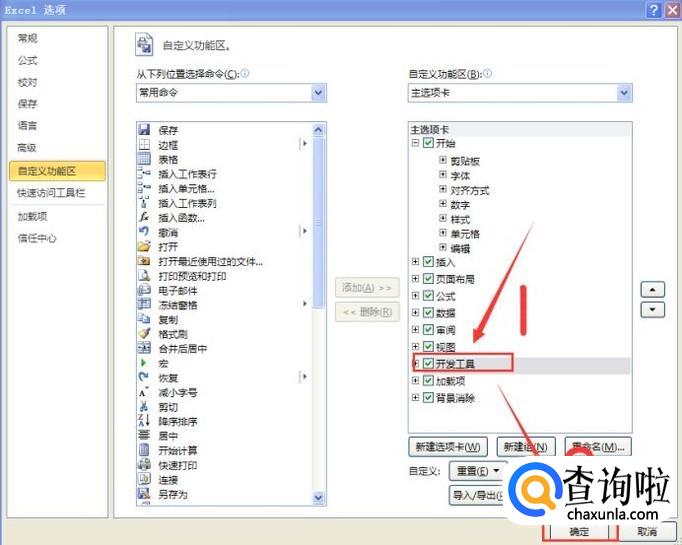Select the Open (打开) folder icon
Image resolution: width=682 pixels, height=545 pixels.
pos(144,246)
